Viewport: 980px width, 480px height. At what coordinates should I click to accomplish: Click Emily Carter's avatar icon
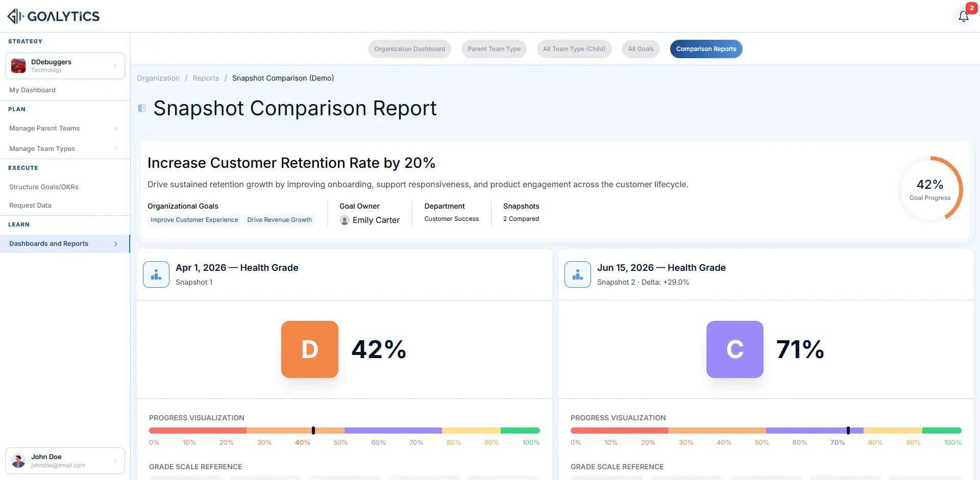[x=345, y=220]
